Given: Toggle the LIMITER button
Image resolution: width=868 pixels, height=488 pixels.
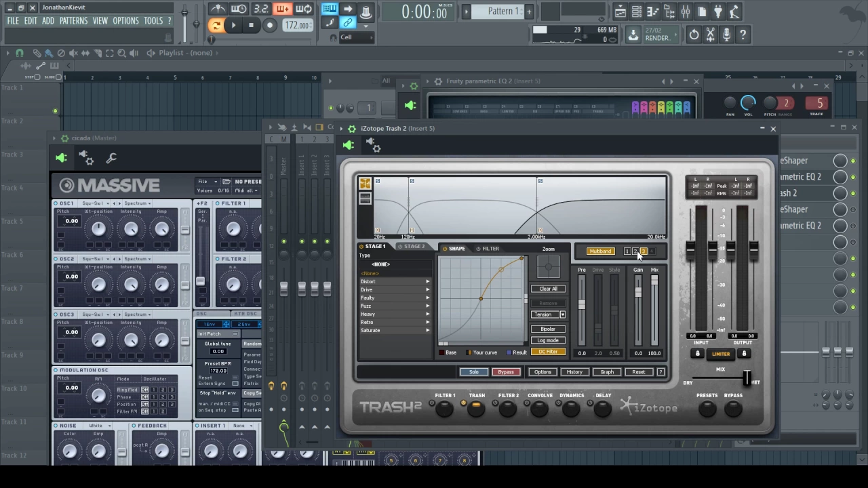Looking at the screenshot, I should click(x=721, y=354).
